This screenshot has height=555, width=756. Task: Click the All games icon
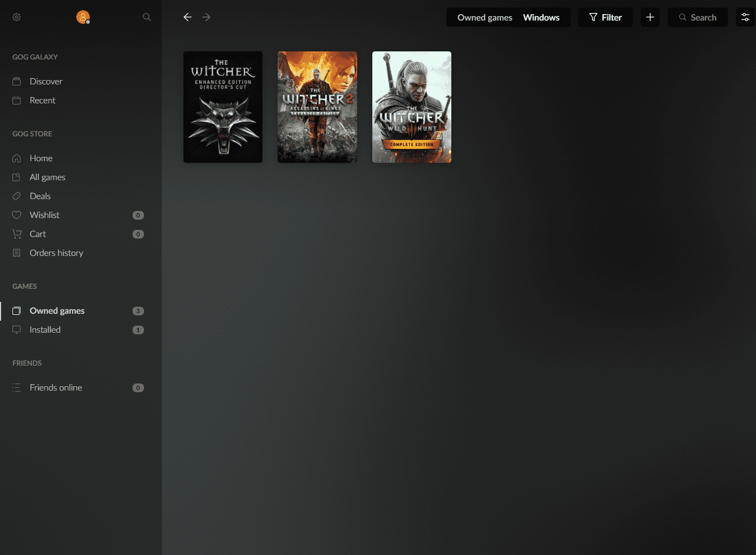point(17,177)
